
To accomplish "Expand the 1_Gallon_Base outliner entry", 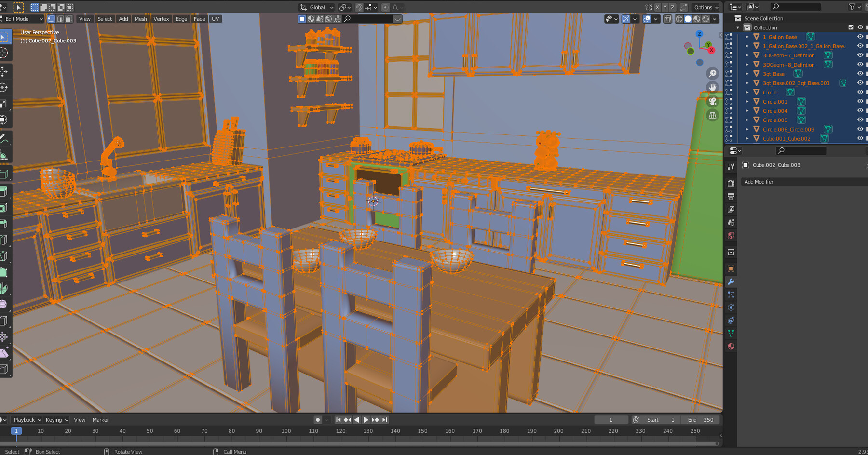I will 747,37.
